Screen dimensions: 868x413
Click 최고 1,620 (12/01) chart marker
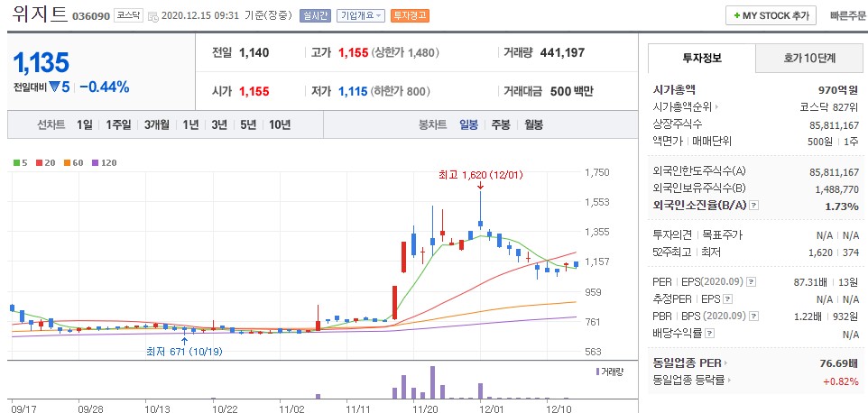coord(480,175)
